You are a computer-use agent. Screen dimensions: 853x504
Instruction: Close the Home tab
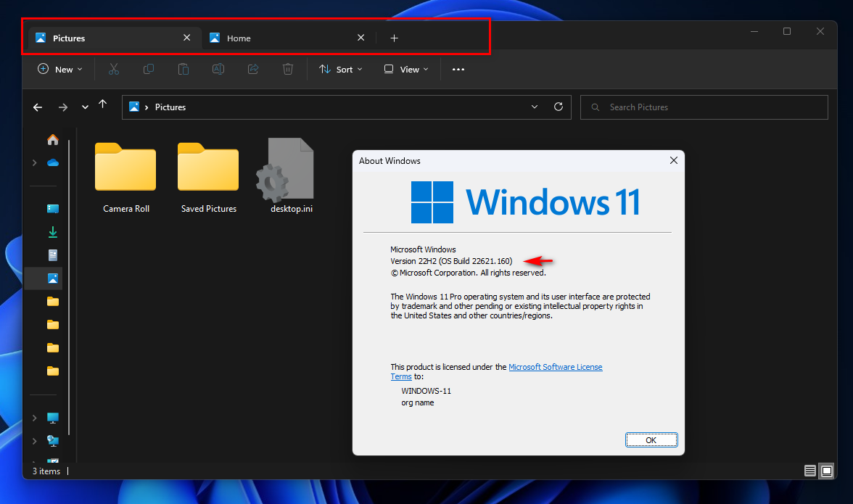point(360,38)
